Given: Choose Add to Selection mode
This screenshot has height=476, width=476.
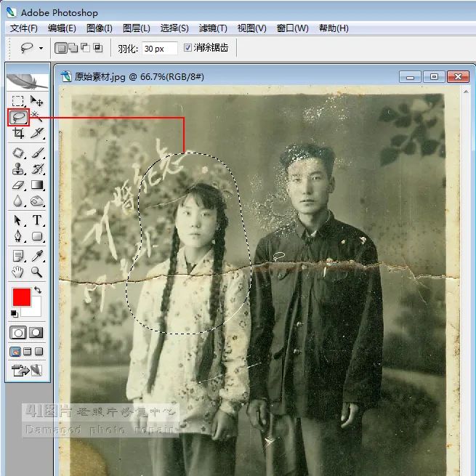Looking at the screenshot, I should coord(73,48).
